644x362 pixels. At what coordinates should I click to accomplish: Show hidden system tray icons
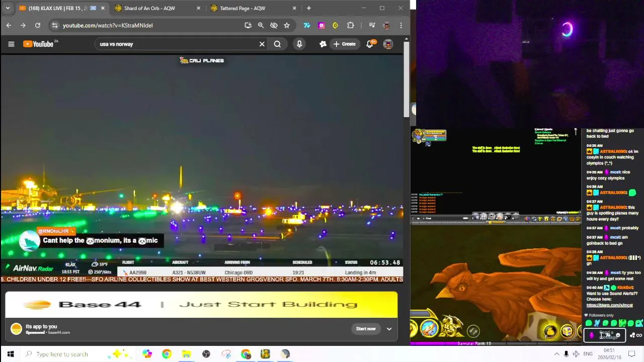click(556, 354)
